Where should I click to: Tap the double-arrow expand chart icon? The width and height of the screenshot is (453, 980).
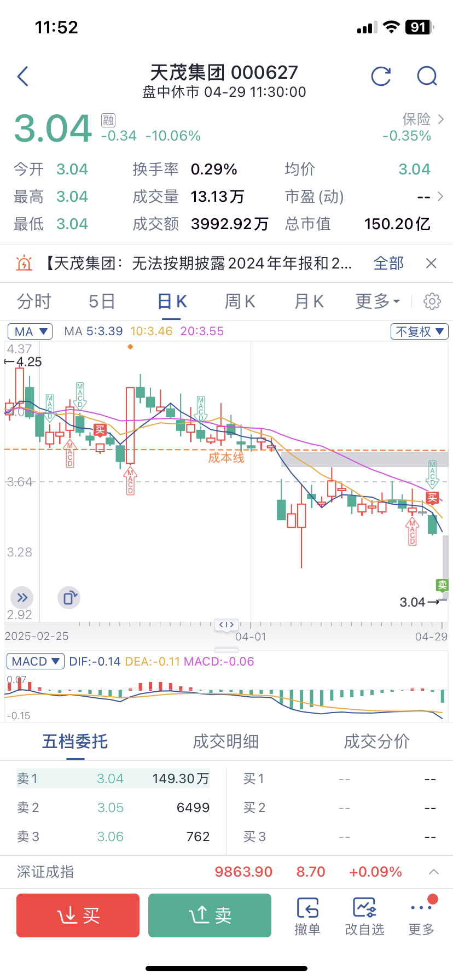(x=22, y=598)
